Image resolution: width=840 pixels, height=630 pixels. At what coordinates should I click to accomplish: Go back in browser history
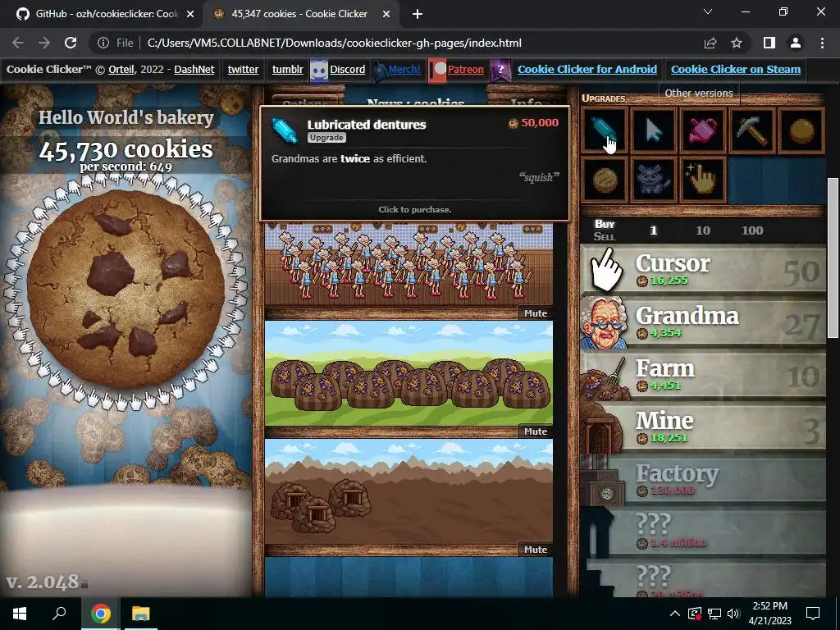[x=18, y=43]
